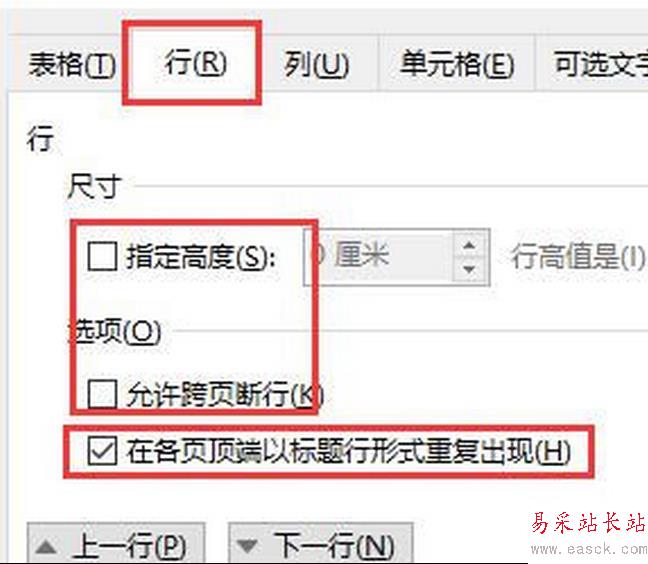Switch to the 表格(T) tab
Image resolution: width=648 pixels, height=564 pixels.
click(x=72, y=65)
